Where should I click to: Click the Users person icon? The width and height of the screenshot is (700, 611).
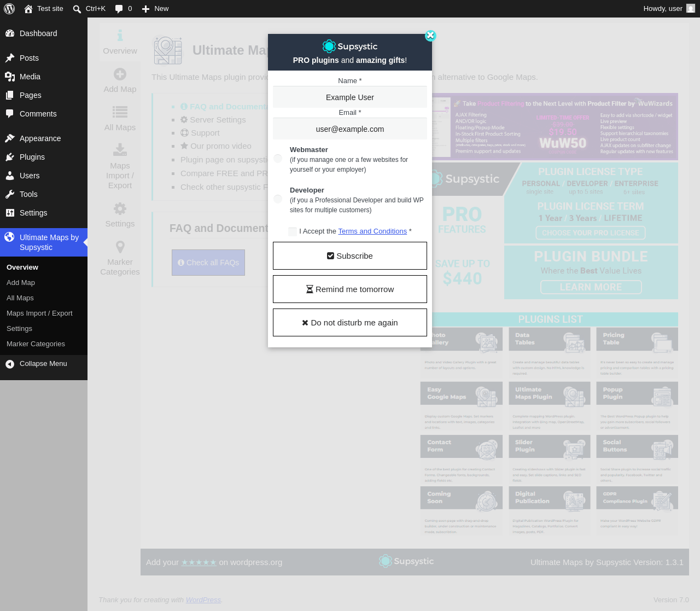tap(10, 176)
